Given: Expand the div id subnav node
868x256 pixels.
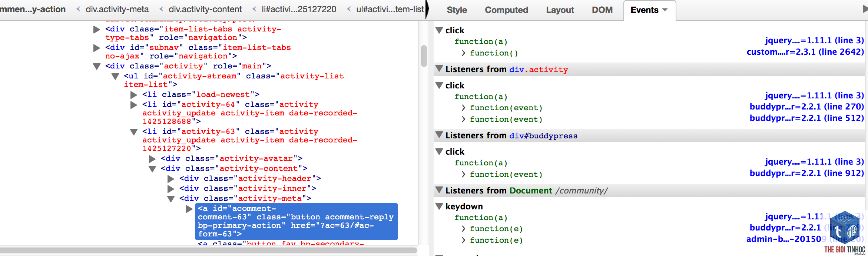Looking at the screenshot, I should click(97, 48).
